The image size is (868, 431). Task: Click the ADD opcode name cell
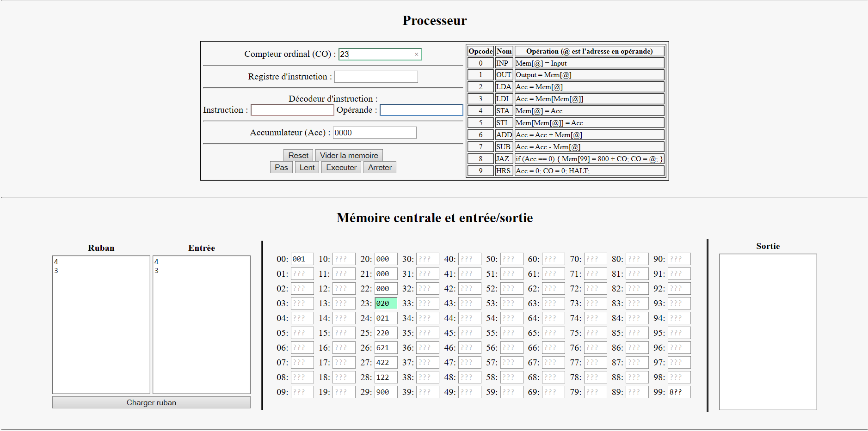[504, 135]
